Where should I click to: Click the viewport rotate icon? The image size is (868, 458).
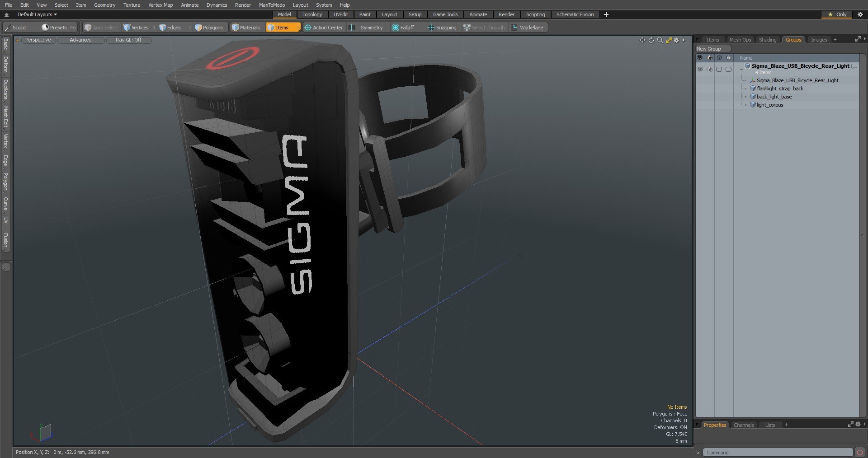click(x=651, y=40)
